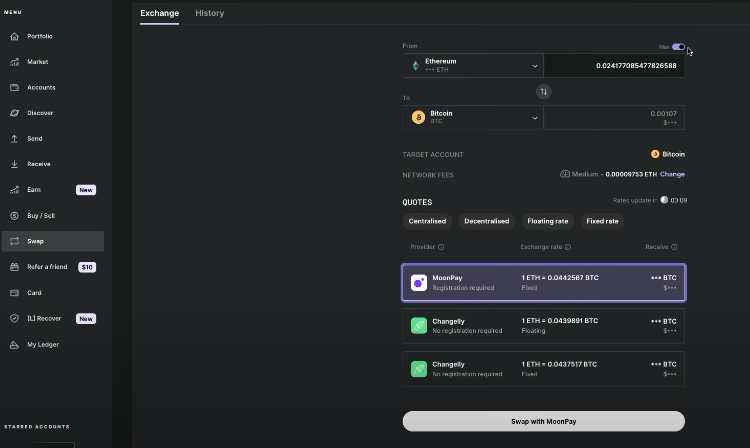Select the Changelly fixed quote
Viewport: 750px width, 448px height.
(544, 369)
